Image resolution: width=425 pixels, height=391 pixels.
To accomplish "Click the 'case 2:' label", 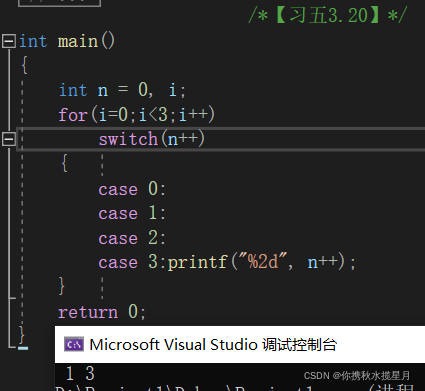I will click(132, 238).
